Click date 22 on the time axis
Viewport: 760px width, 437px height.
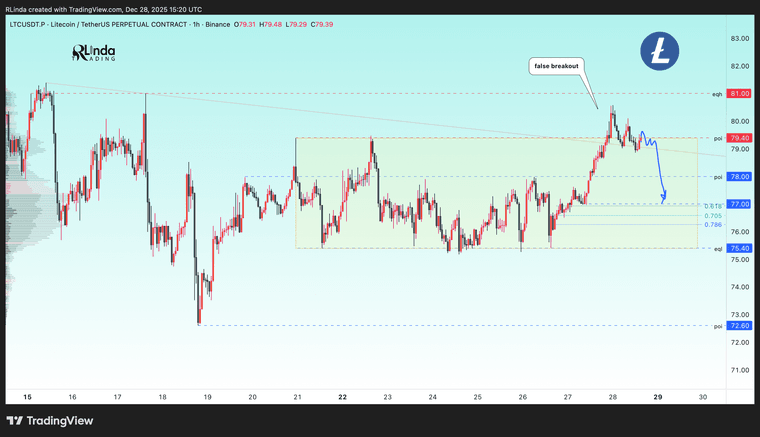[x=342, y=397]
